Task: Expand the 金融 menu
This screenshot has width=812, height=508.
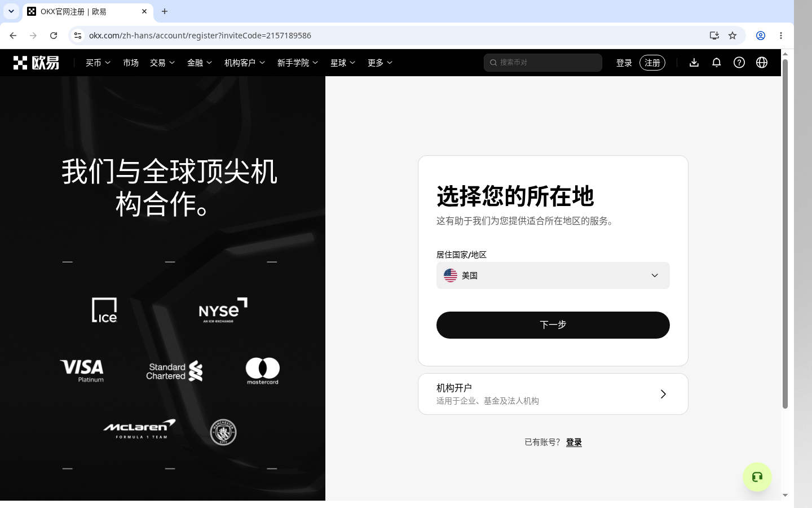Action: click(200, 63)
